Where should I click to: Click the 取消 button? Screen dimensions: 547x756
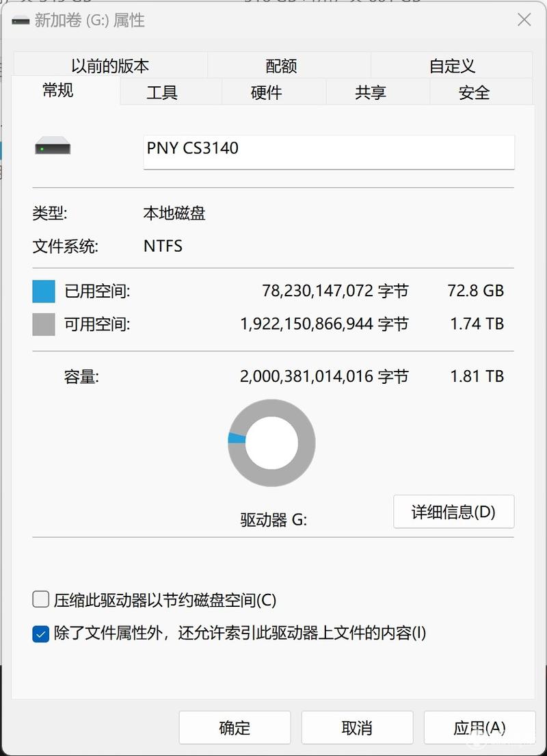pos(357,727)
